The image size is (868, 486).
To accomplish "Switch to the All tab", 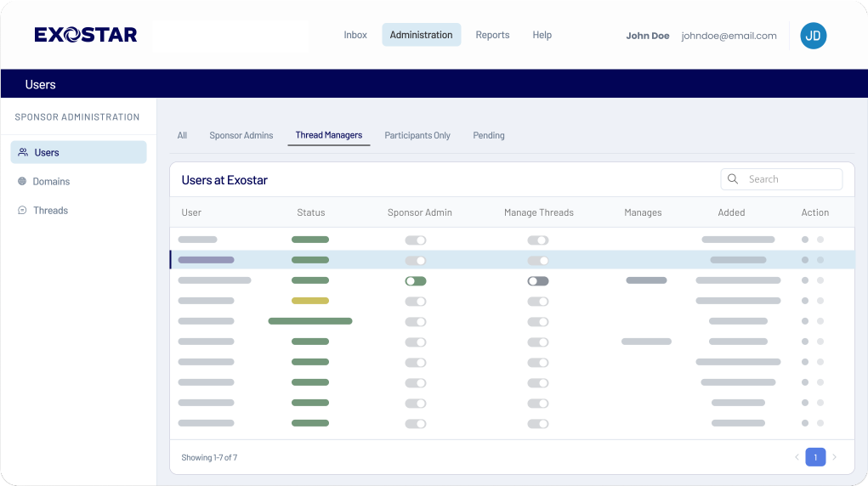I will coord(182,135).
